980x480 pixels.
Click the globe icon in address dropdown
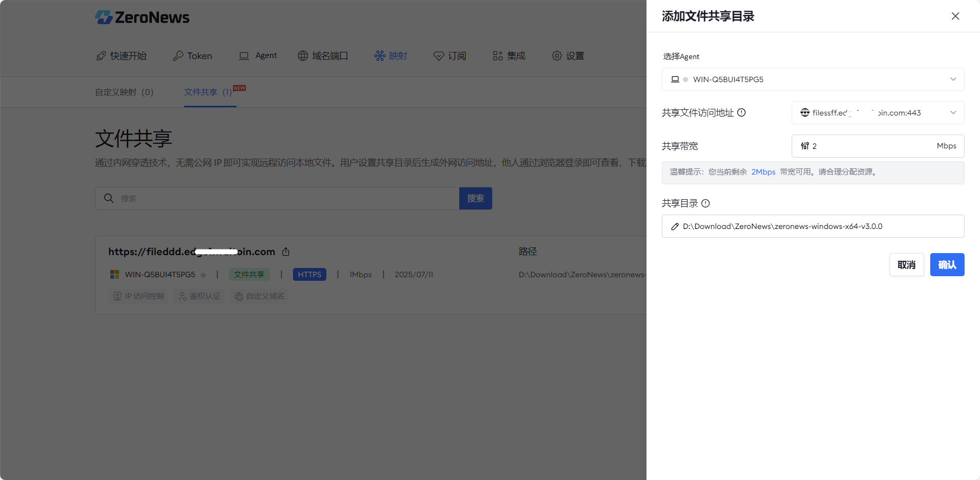pos(805,112)
